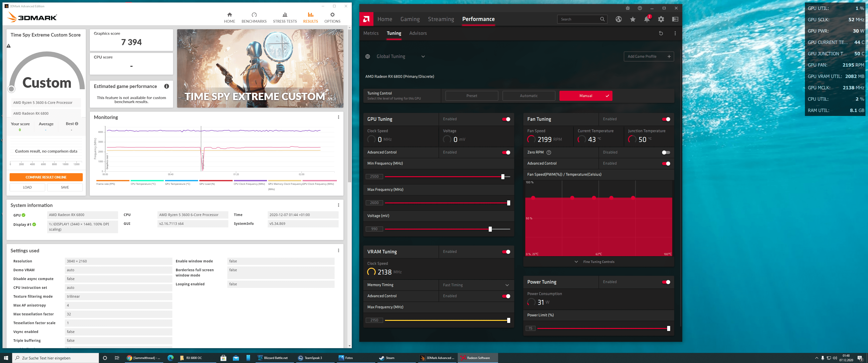Click the AMD logo in Radeon Software

[366, 19]
